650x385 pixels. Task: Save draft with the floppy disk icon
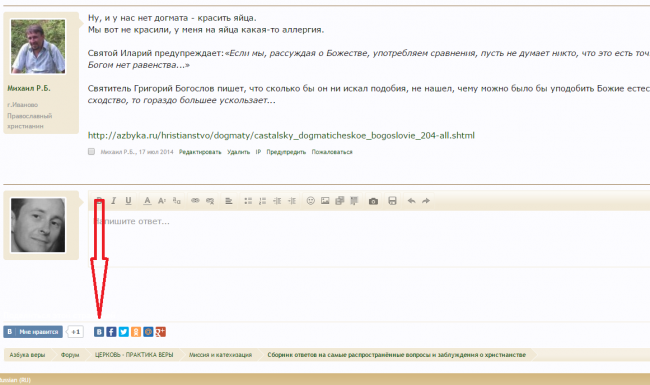point(392,201)
